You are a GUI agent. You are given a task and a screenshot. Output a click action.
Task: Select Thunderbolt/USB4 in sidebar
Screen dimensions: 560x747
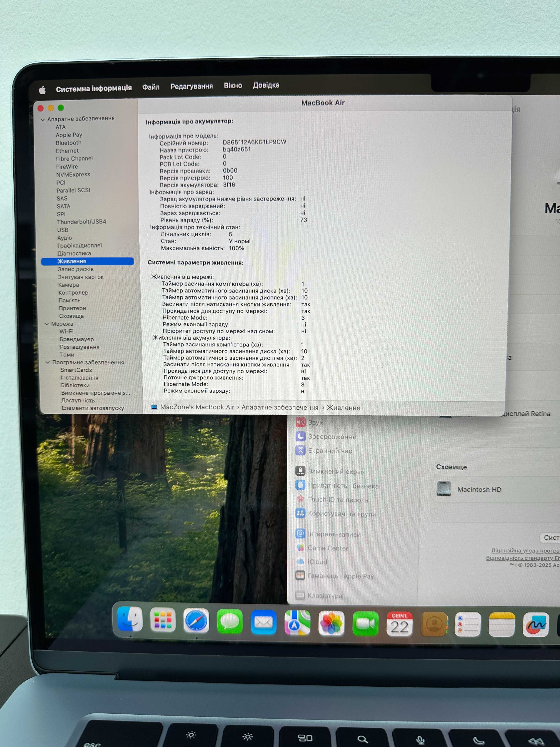coord(81,222)
